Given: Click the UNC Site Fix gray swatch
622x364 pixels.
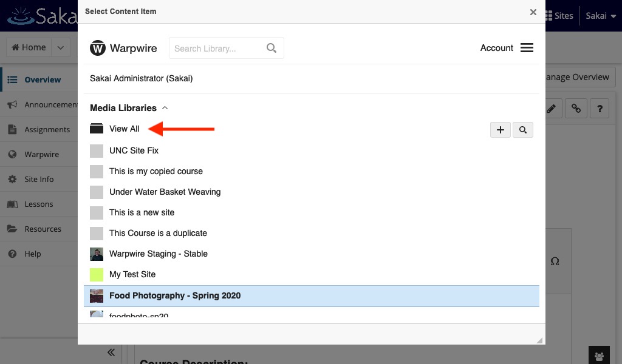Looking at the screenshot, I should [x=97, y=151].
